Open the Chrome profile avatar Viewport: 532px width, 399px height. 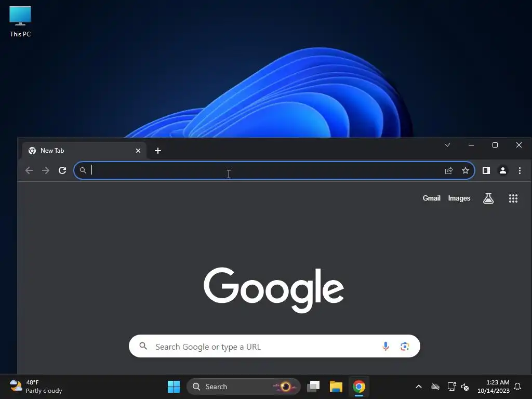click(502, 170)
